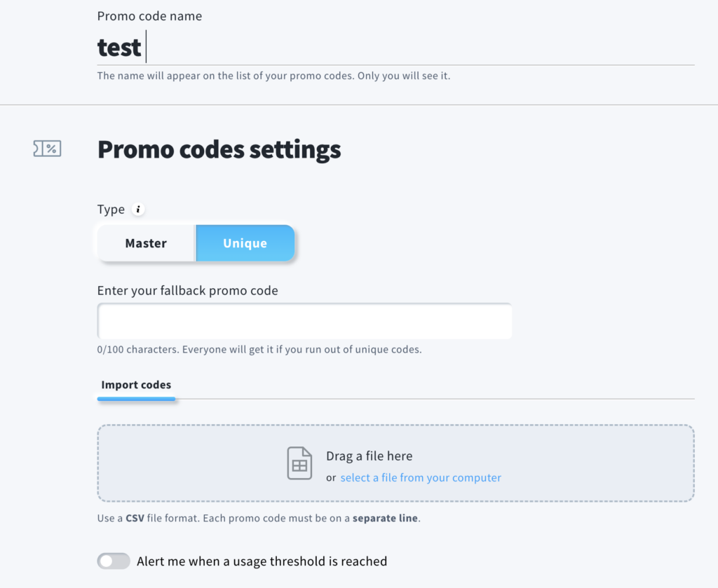Select the Master promo code type
Screen dimensions: 718x588
[146, 243]
